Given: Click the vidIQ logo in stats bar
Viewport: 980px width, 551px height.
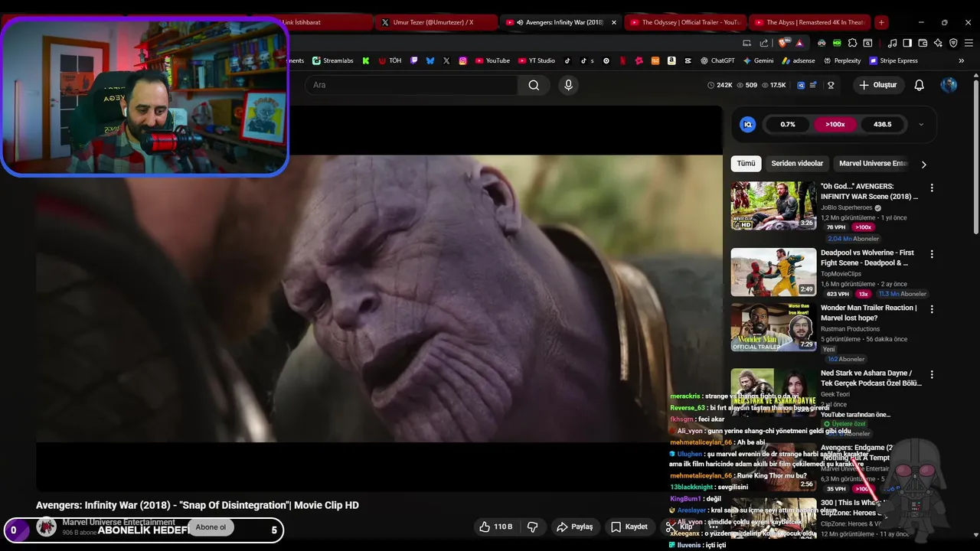Looking at the screenshot, I should [748, 124].
